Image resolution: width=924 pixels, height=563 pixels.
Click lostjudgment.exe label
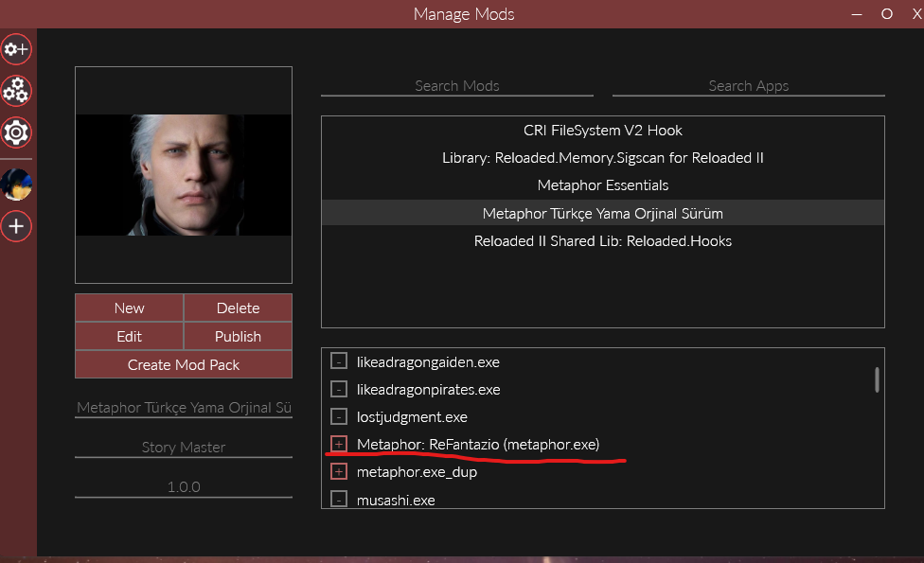(412, 417)
